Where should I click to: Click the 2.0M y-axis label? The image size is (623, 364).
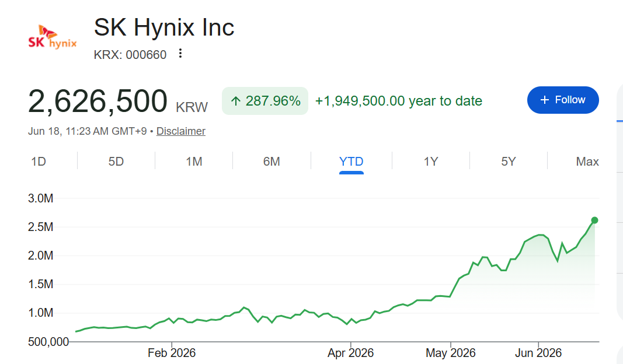(x=40, y=256)
